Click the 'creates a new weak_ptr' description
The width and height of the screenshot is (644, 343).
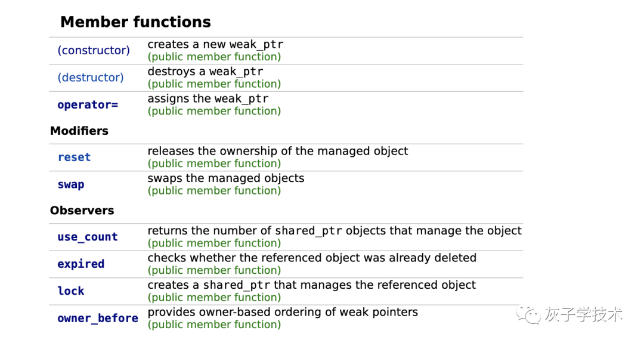coord(215,45)
